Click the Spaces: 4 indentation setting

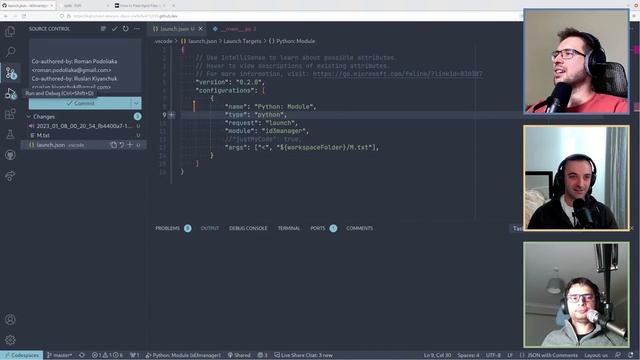click(x=469, y=356)
